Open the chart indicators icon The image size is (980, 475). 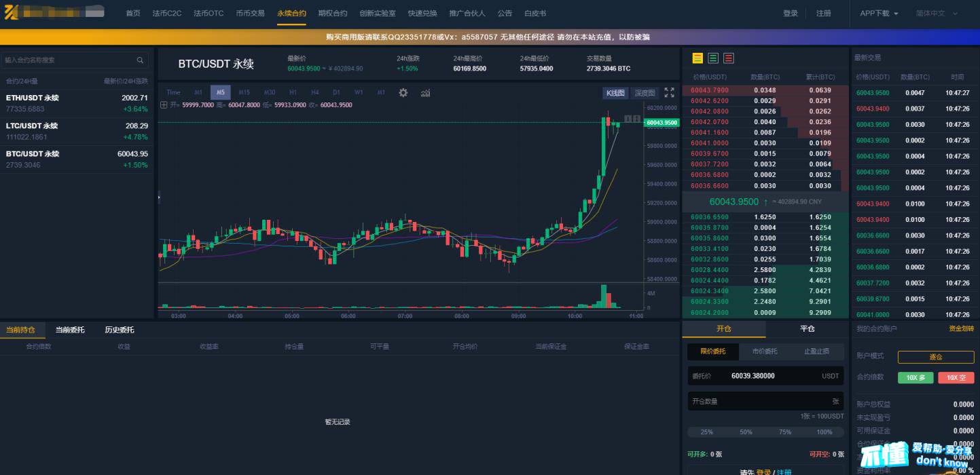[426, 93]
